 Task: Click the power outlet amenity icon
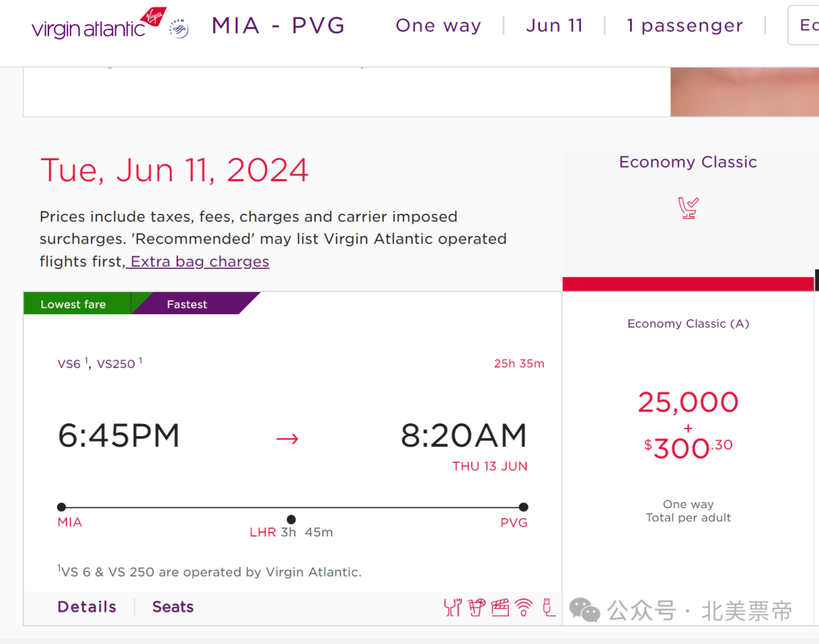(x=548, y=608)
